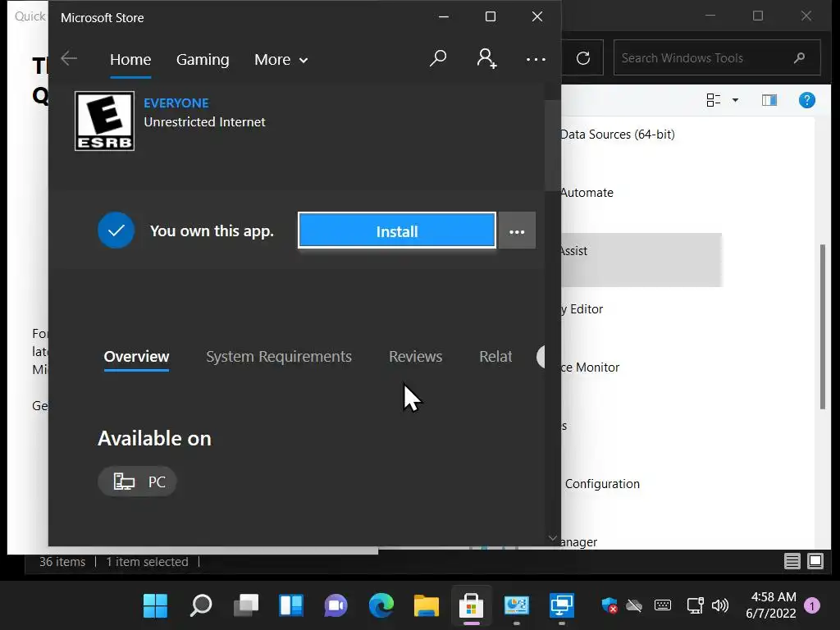
Task: Click the volume speaker tray icon
Action: pyautogui.click(x=719, y=605)
